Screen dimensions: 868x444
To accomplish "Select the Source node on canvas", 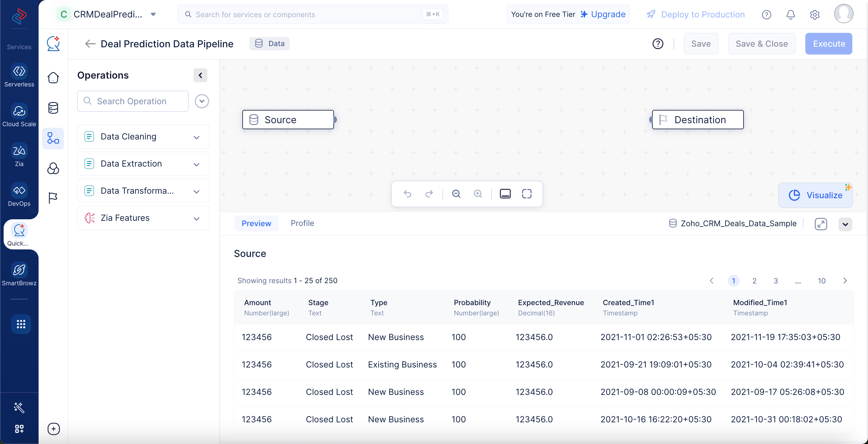I will pos(288,120).
